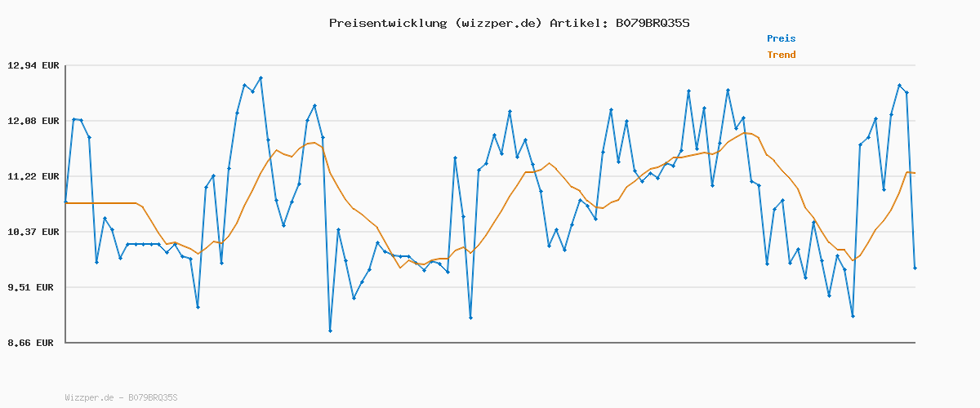Click the Wizzper.de footer watermark
Image resolution: width=980 pixels, height=408 pixels.
point(121,397)
